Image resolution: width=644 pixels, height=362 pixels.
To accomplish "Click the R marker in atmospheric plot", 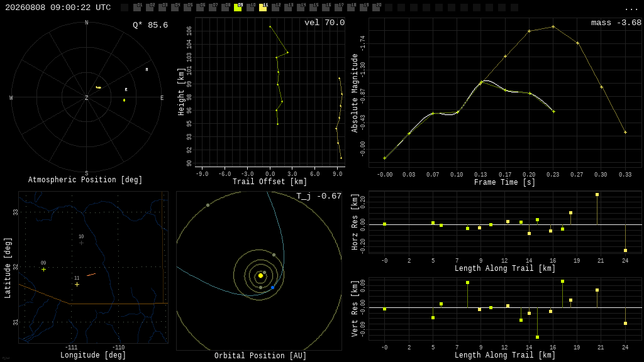I will click(x=126, y=89).
